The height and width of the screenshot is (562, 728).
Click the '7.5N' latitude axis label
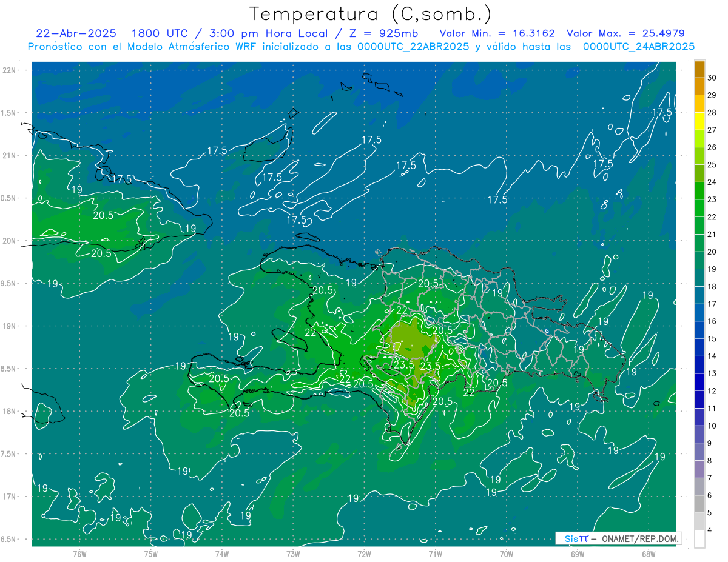click(x=8, y=454)
